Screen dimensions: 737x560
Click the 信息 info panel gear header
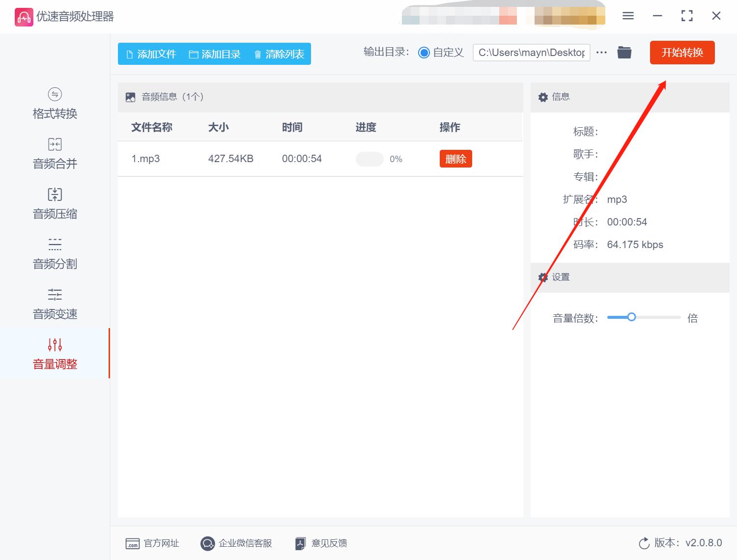(543, 97)
